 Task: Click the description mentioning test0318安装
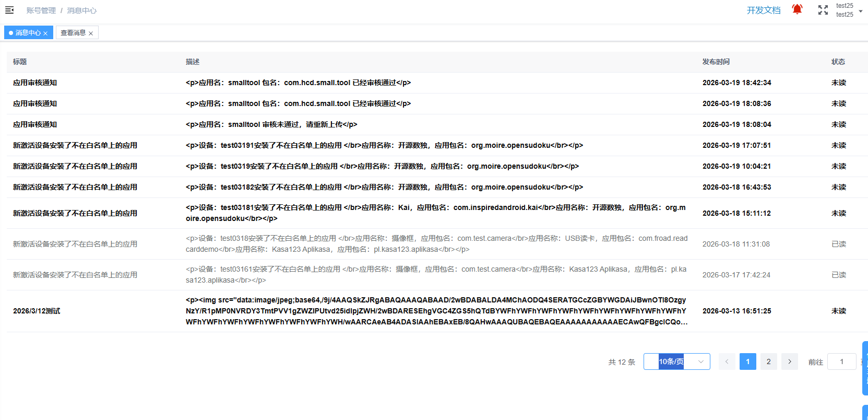(437, 244)
